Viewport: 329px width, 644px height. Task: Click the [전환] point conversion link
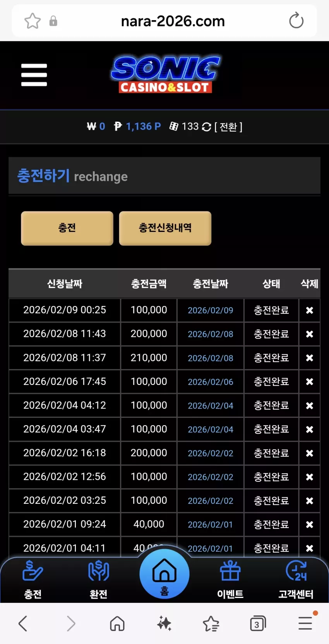(228, 127)
